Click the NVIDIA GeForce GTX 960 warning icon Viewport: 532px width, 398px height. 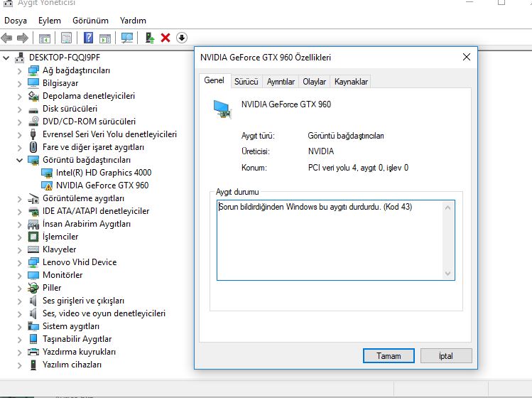(47, 185)
